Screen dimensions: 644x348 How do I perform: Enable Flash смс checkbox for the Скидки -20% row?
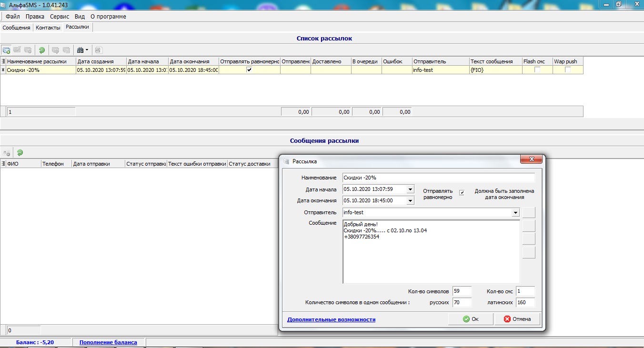(537, 70)
